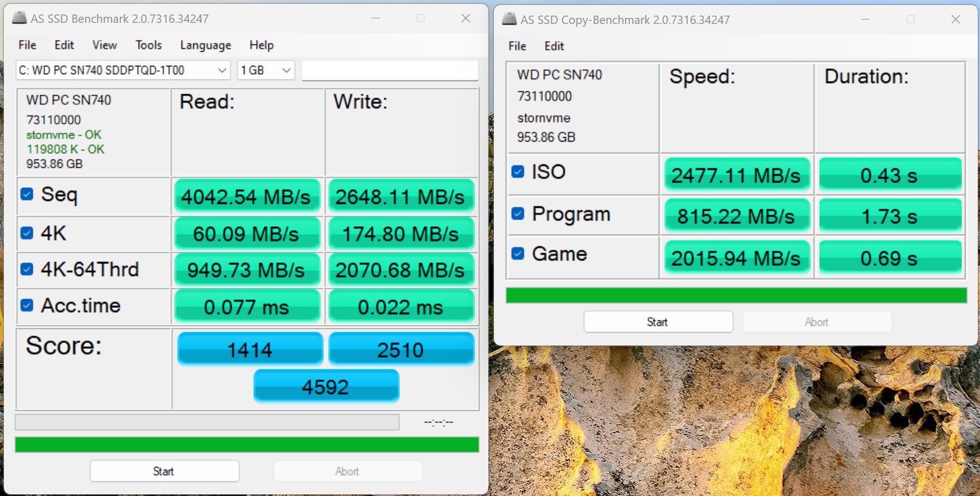The height and width of the screenshot is (496, 980).
Task: Click the AS SSD Copy-Benchmark title bar app icon
Action: [509, 19]
